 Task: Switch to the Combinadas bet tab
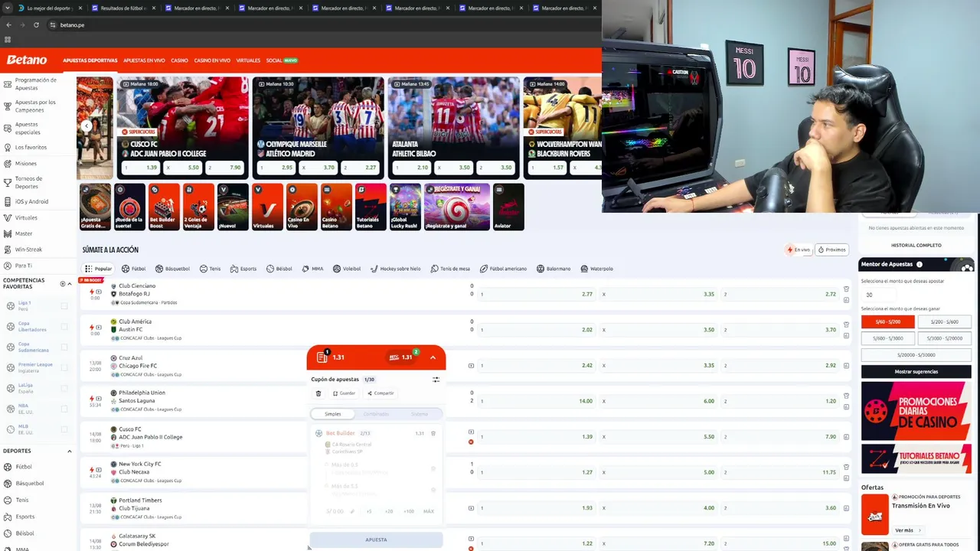click(x=376, y=414)
